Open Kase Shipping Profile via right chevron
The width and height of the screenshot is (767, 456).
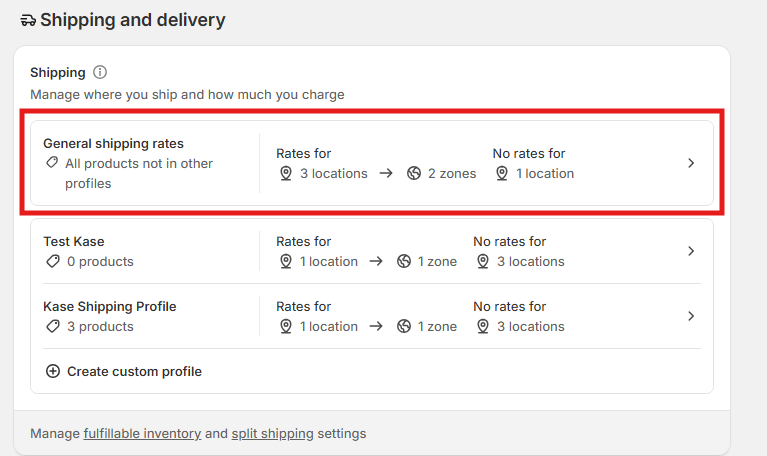[691, 316]
